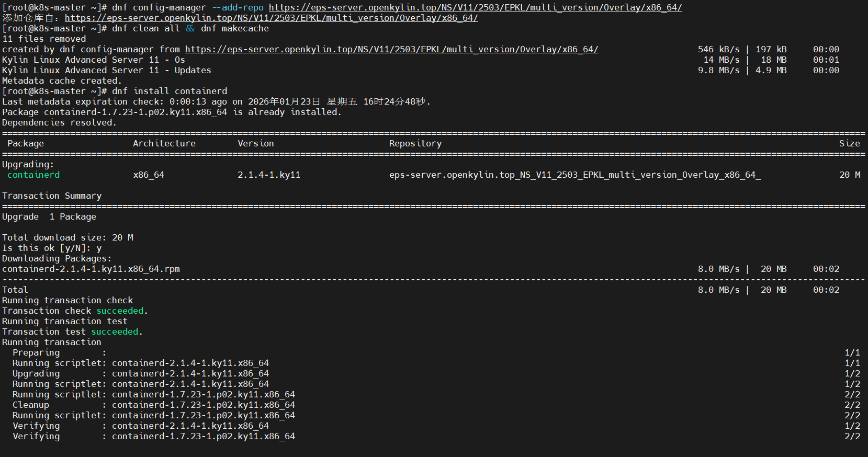Click the "dnf install containerd" command text
Image resolution: width=868 pixels, height=457 pixels.
click(x=170, y=91)
